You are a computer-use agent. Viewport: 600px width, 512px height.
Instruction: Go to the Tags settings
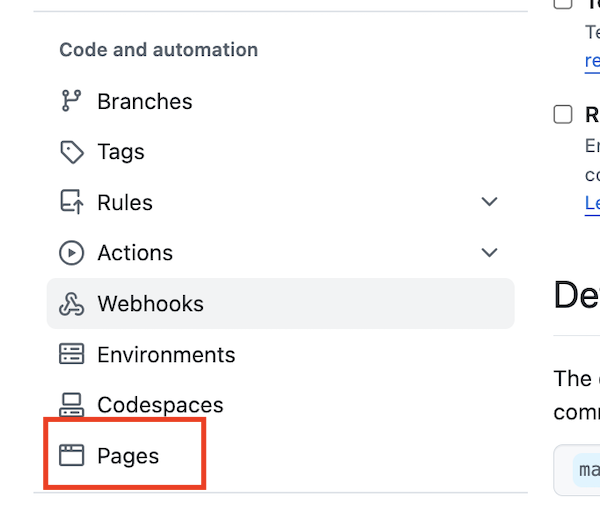pos(121,152)
